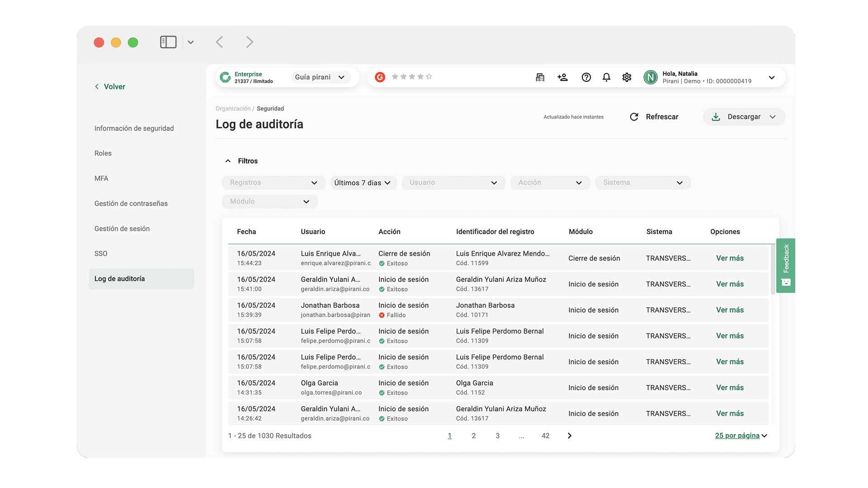868x488 pixels.
Task: Click Ver más for Jonathan Barbosa row
Action: [730, 310]
